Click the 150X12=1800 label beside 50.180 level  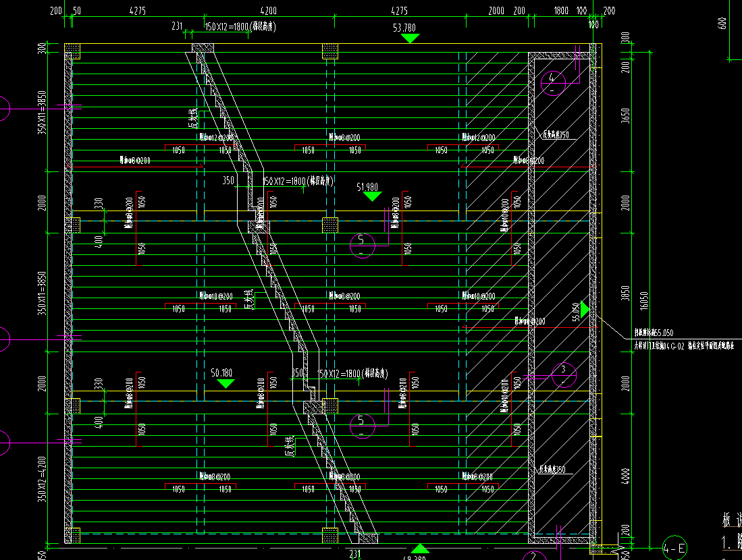pos(352,374)
